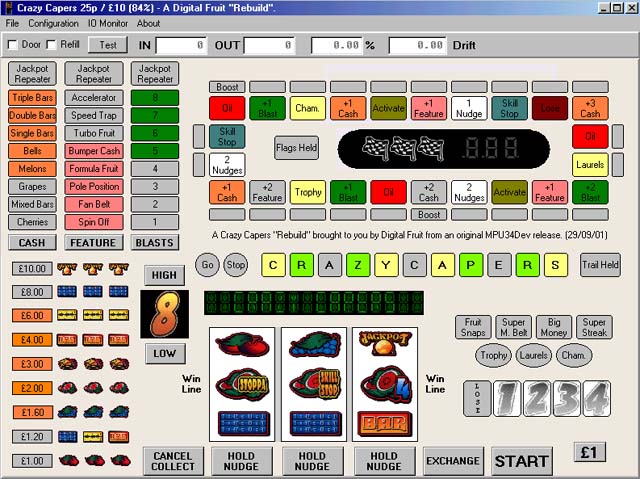Open the About menu
This screenshot has width=640, height=479.
pos(148,24)
